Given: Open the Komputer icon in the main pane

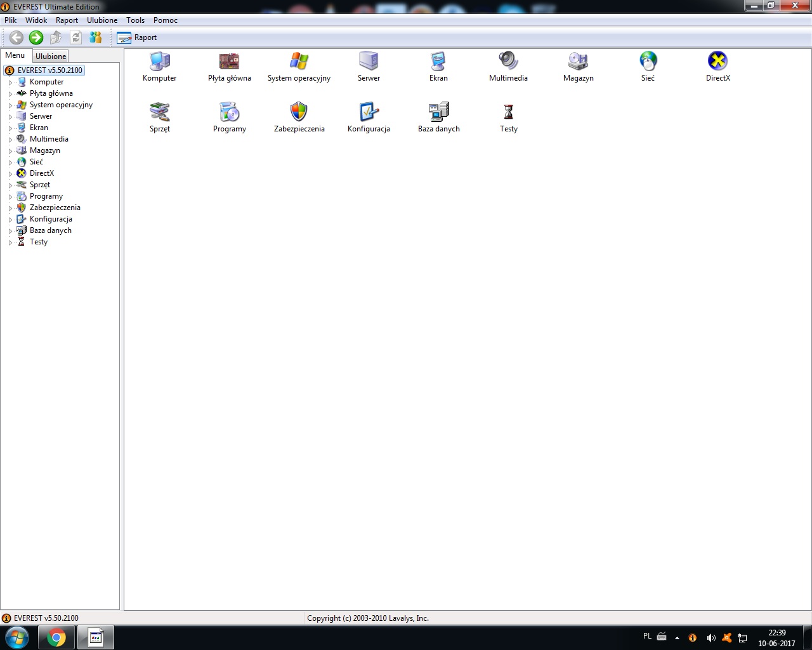Looking at the screenshot, I should pyautogui.click(x=159, y=61).
